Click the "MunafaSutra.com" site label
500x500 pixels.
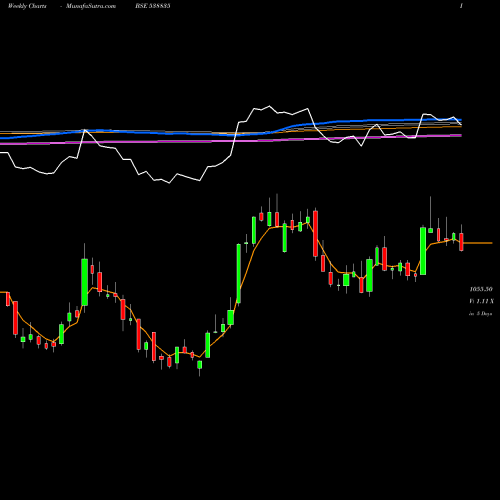tap(91, 6)
